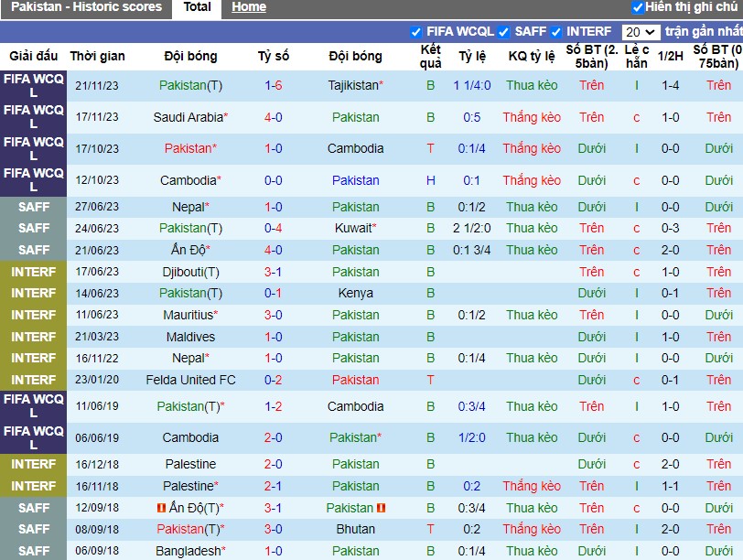Click the 3-0 score against Mauritius
743x560 pixels.
coord(274,315)
